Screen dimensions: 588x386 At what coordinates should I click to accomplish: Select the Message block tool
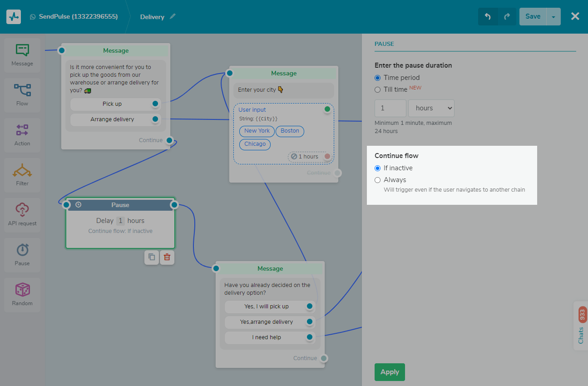[22, 54]
